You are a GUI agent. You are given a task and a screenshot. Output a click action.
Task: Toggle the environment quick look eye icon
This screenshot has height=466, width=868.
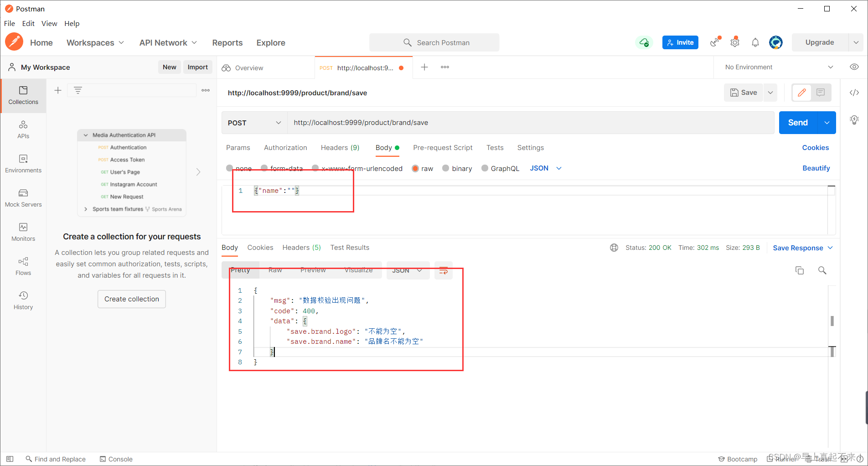(854, 67)
